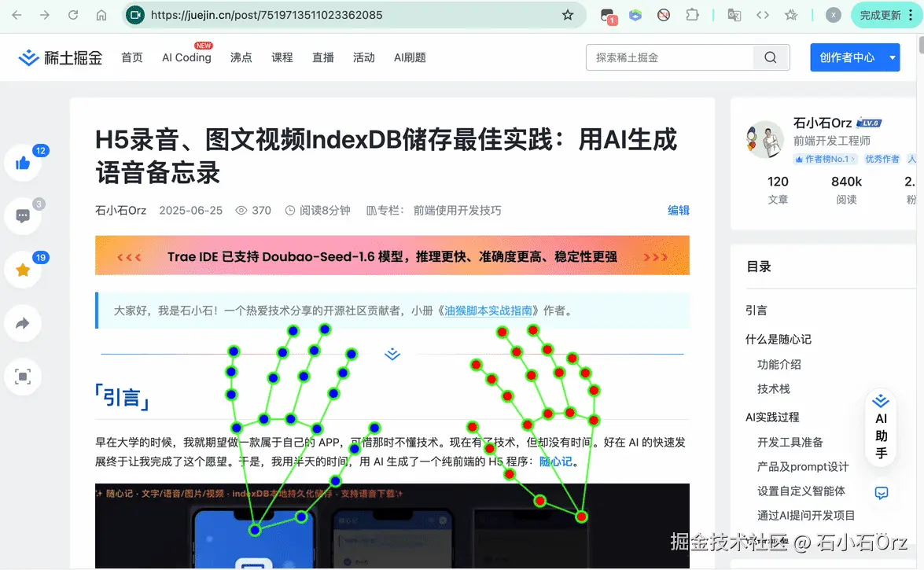Click the author name 石小石Orz under title

point(121,211)
